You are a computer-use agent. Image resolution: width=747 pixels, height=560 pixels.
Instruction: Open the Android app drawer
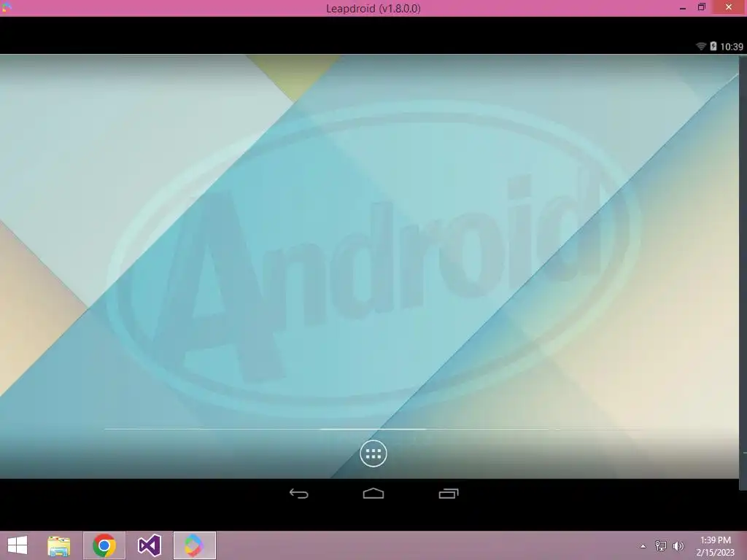373,454
